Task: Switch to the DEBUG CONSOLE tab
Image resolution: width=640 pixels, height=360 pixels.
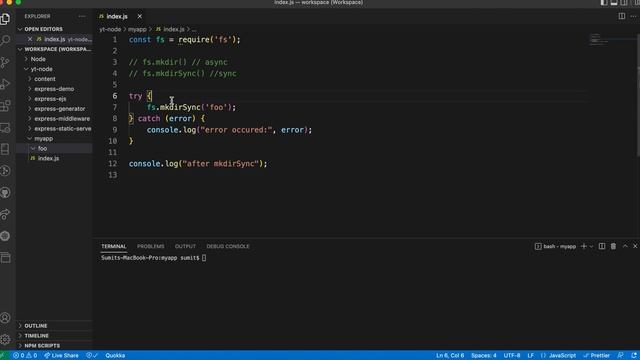Action: (228, 247)
